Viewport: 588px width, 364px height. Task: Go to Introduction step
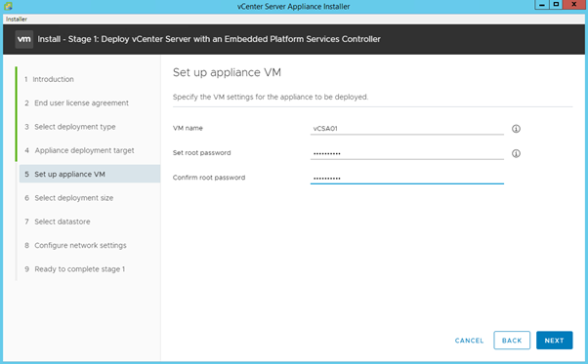tap(49, 79)
